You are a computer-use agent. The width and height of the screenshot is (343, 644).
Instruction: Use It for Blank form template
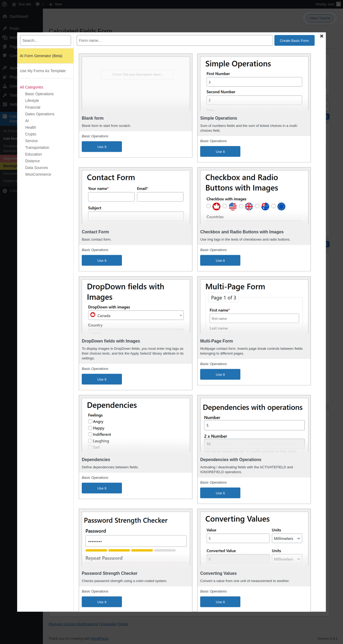coord(102,147)
